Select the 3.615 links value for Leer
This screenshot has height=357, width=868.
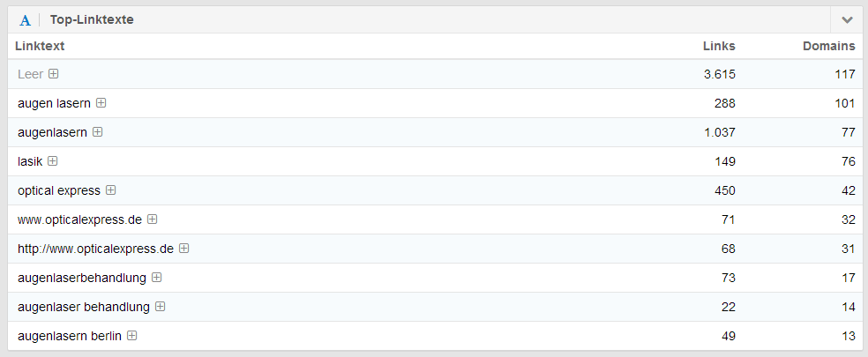(x=719, y=74)
